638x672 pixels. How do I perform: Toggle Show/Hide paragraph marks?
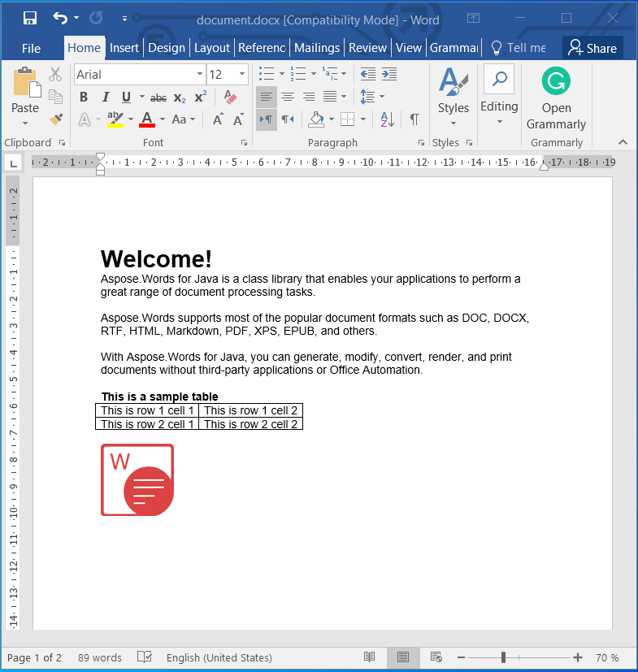click(414, 119)
